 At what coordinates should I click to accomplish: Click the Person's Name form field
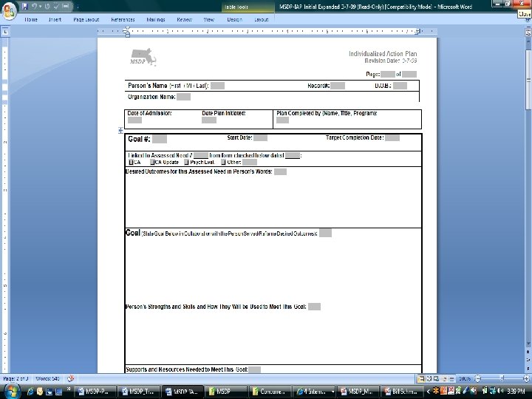coord(217,86)
